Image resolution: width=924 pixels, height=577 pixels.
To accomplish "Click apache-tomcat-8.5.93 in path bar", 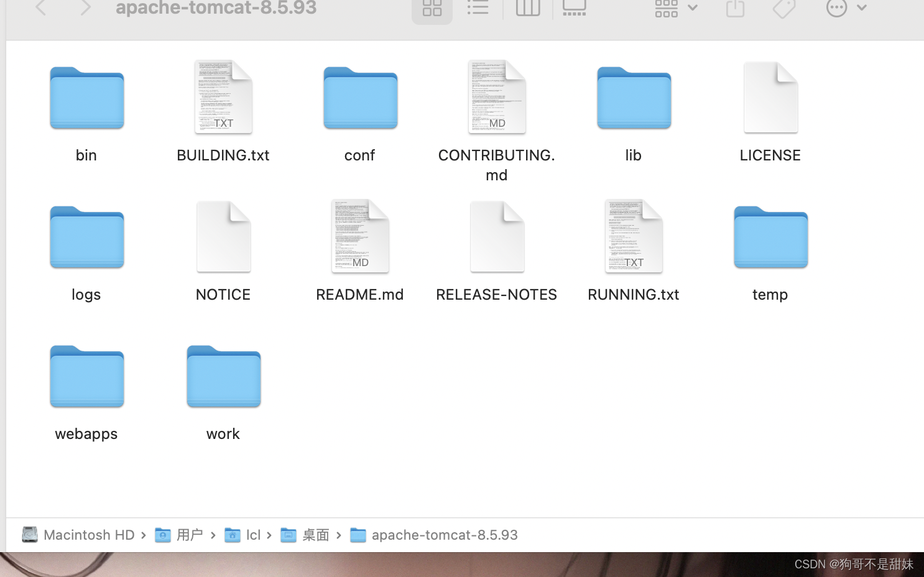I will coord(434,535).
